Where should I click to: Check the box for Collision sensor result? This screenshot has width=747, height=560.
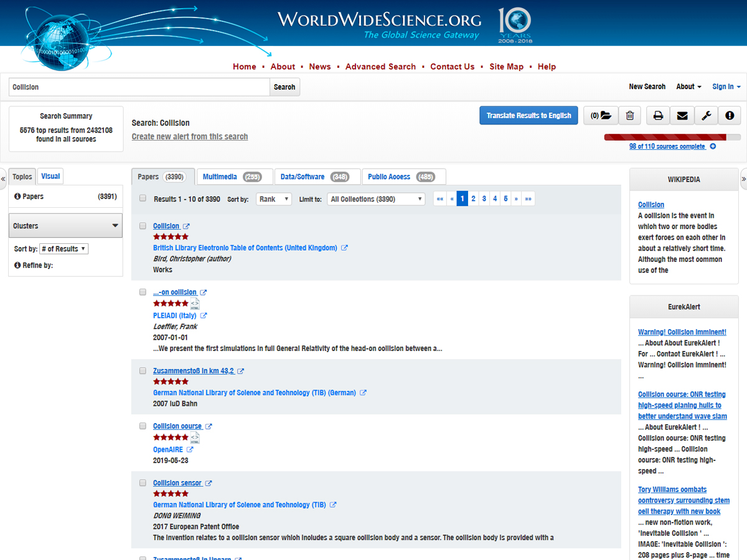pyautogui.click(x=143, y=483)
